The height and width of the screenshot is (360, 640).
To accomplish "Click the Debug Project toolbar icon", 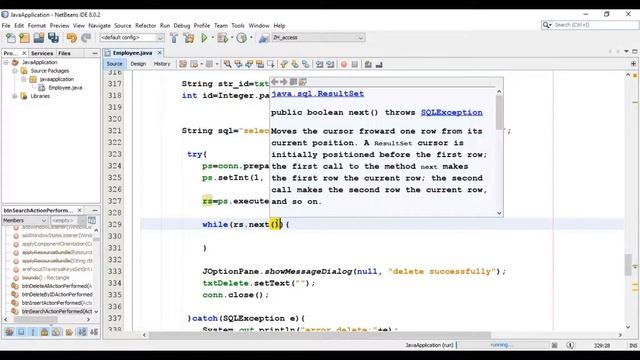I will click(x=222, y=38).
